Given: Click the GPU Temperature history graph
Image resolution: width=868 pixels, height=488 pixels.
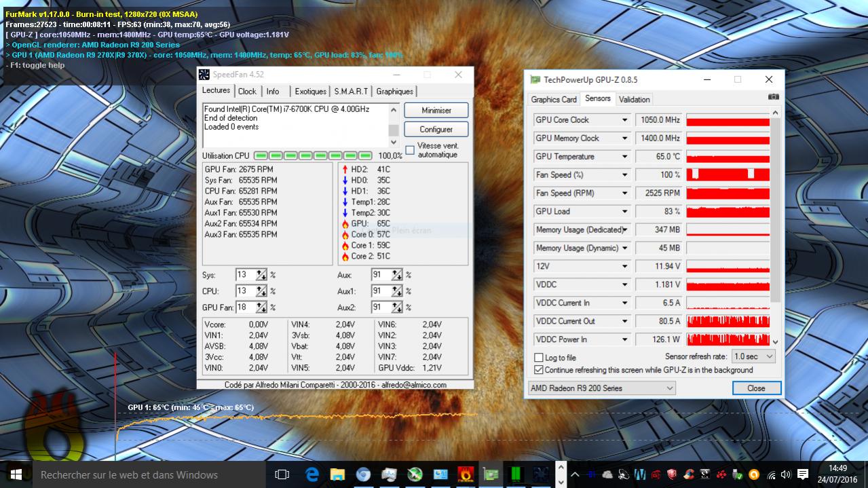Looking at the screenshot, I should pos(728,157).
